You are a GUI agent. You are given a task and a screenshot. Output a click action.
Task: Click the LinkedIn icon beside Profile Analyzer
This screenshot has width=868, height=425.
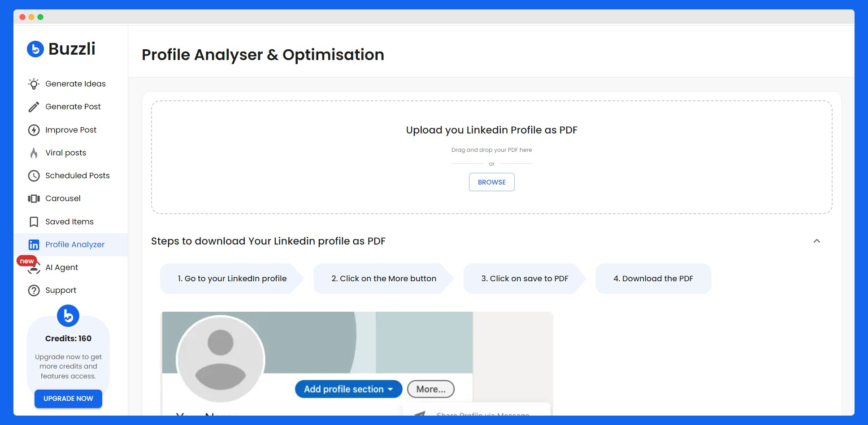tap(34, 245)
